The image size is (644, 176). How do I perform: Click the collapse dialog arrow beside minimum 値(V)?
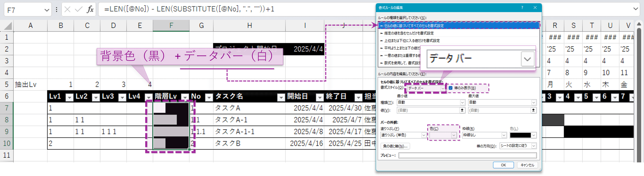(463, 110)
